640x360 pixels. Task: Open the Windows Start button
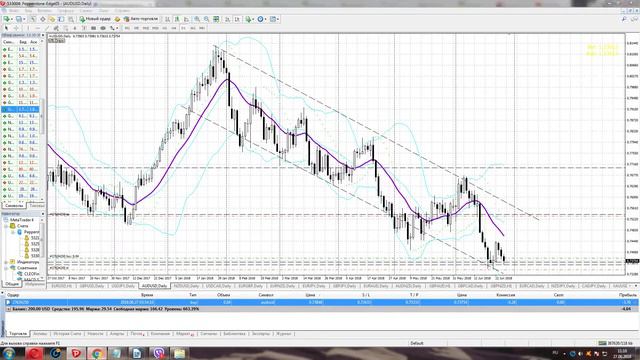9,353
